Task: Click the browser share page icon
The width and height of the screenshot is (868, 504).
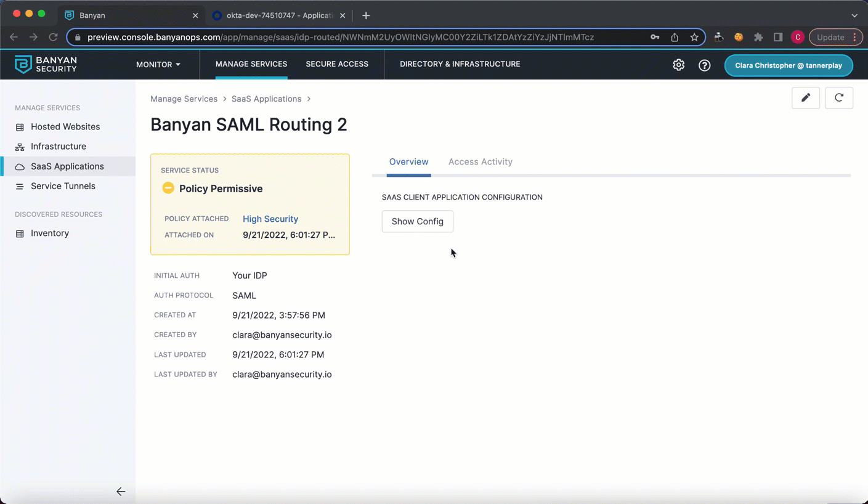Action: point(675,37)
